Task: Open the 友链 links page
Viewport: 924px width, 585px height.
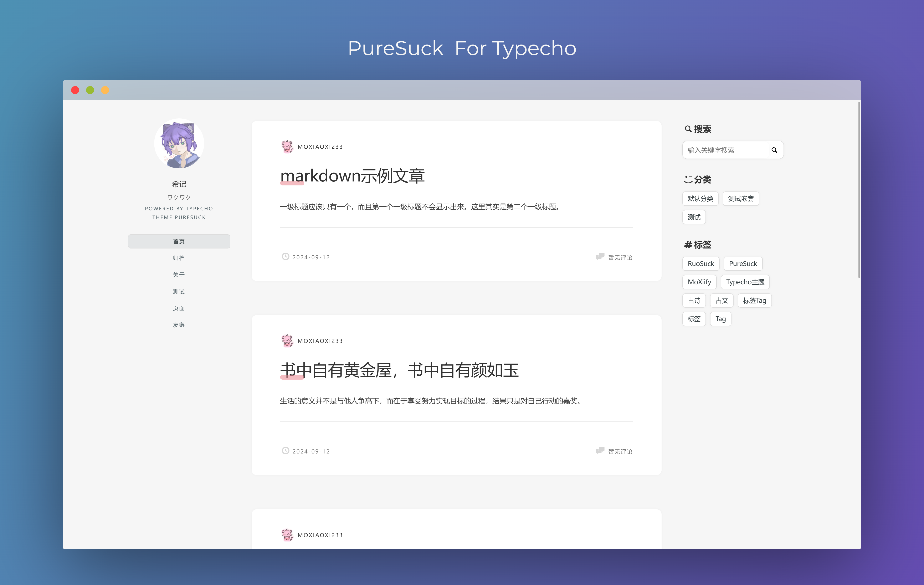Action: [179, 325]
